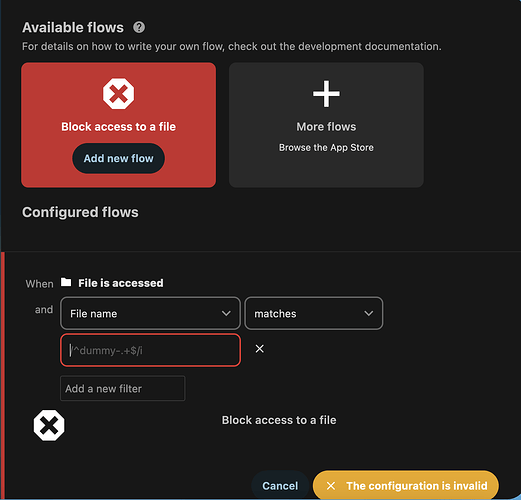This screenshot has width=521, height=500.
Task: Click the red octagon block icon in flow card
Action: 118,94
